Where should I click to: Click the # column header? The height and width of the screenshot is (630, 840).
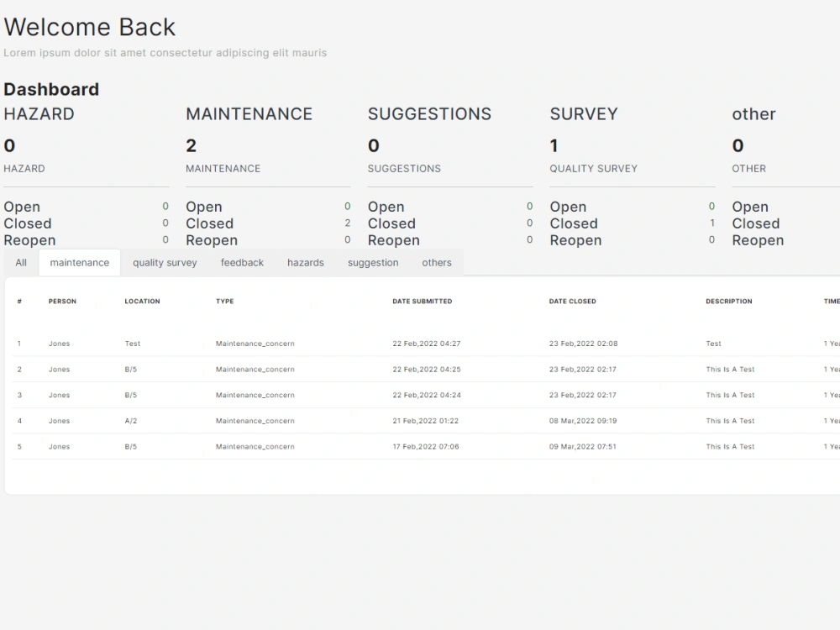[19, 301]
